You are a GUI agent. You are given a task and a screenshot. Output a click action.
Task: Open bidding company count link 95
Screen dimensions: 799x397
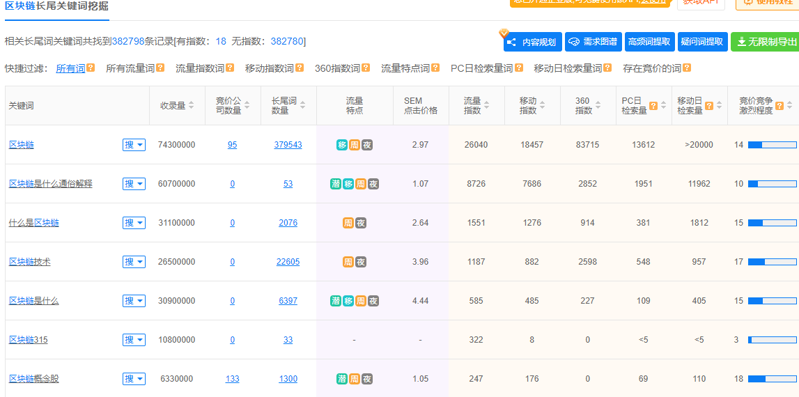click(232, 145)
